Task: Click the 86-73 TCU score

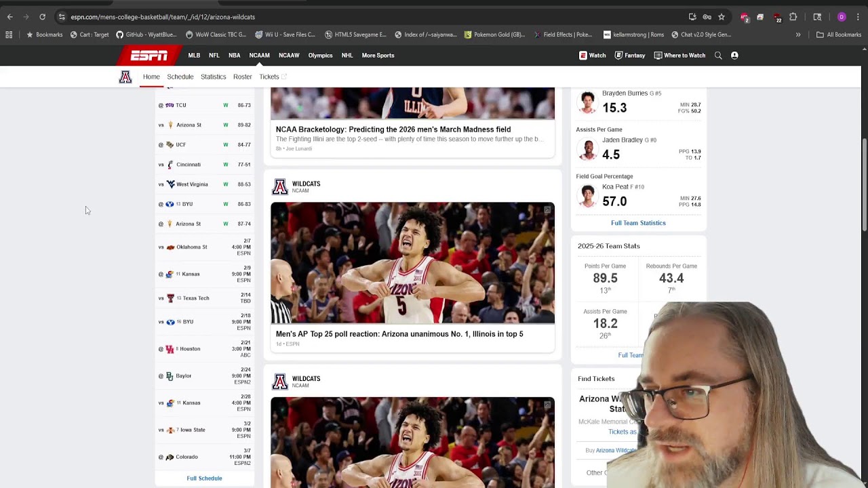Action: 244,106
